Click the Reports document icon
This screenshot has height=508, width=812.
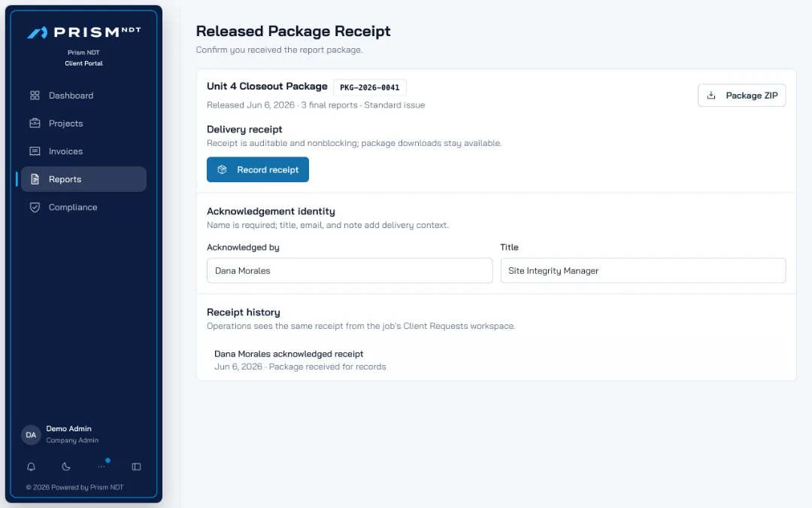(35, 179)
